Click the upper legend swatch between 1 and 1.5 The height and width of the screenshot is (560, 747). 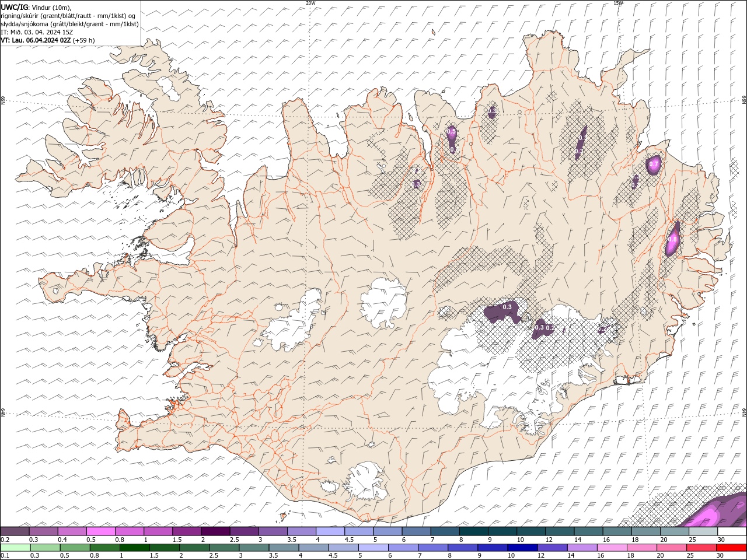click(x=158, y=531)
